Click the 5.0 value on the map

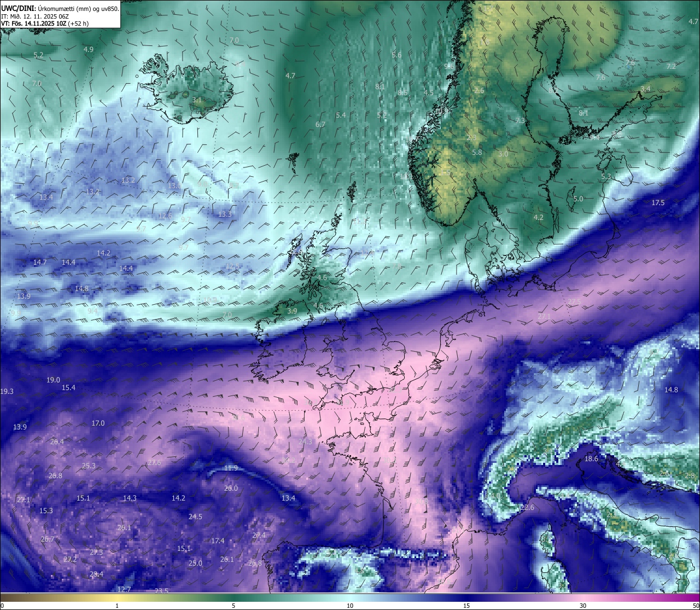[x=578, y=199]
